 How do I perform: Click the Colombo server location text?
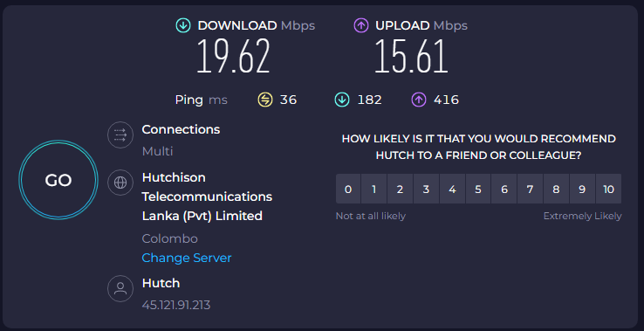[169, 238]
